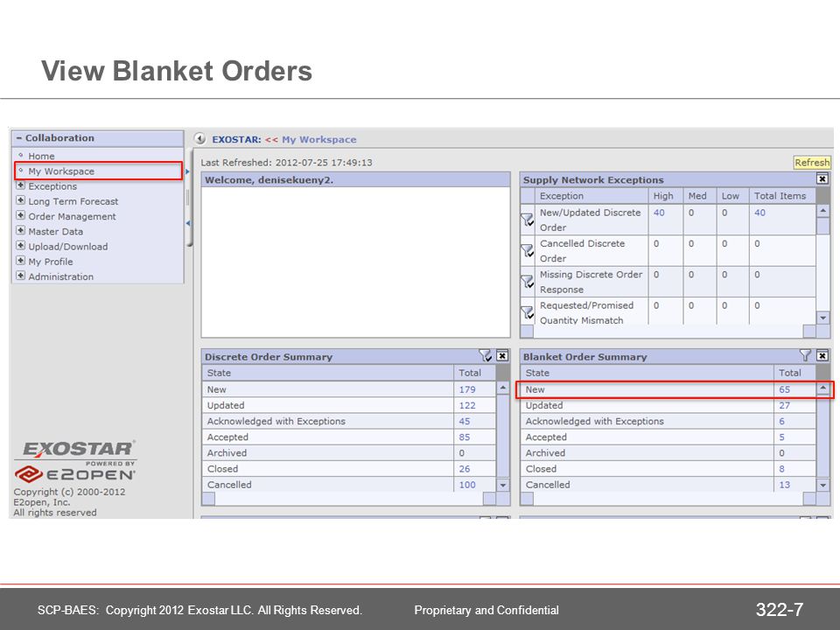Click Discrete Order Summary scroll up arrow
This screenshot has height=630, width=840.
click(502, 388)
